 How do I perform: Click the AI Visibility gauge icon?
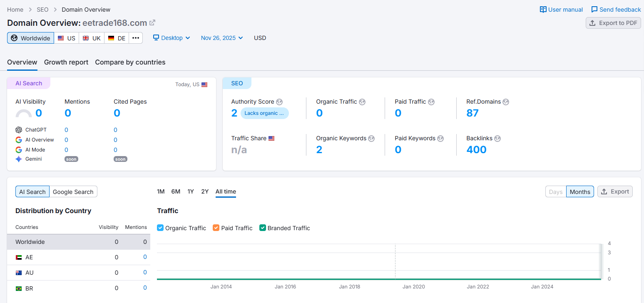coord(24,113)
